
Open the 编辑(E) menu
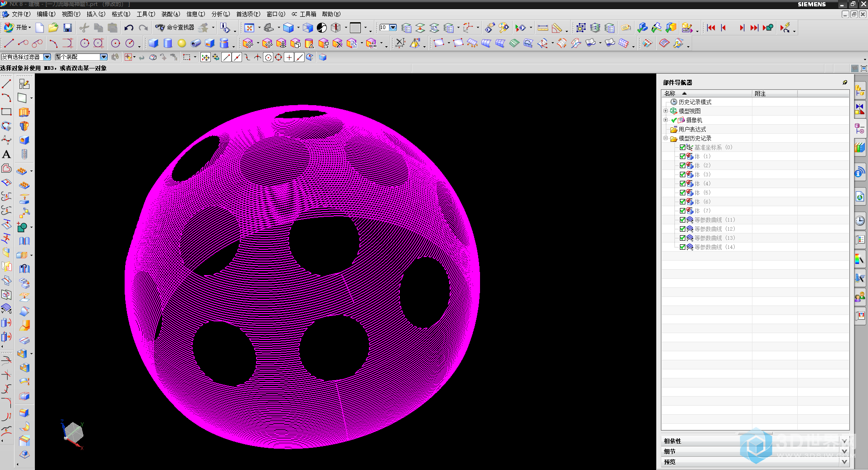[46, 15]
